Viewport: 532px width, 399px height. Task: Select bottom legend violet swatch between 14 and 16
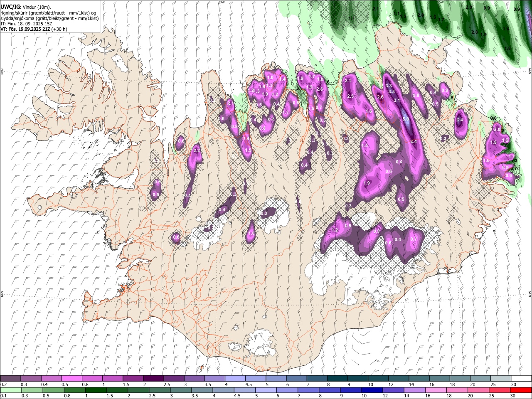[414, 390]
